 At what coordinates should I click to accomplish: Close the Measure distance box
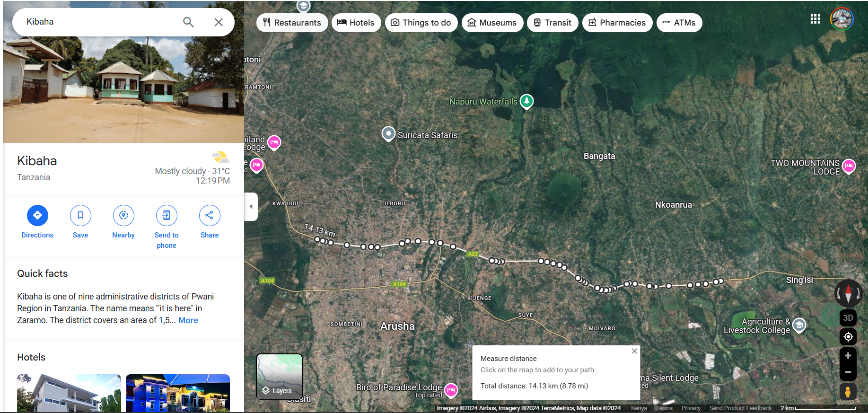(x=634, y=351)
